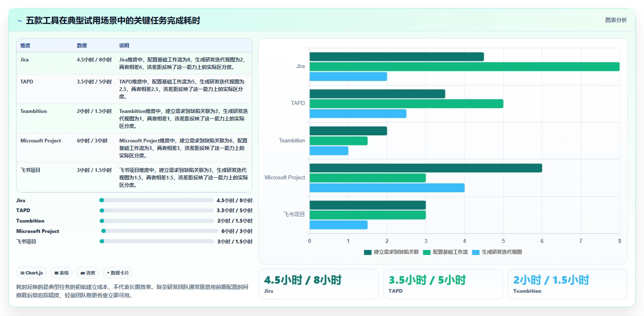This screenshot has height=316, width=644.
Task: Select the 进度 tag chip
Action: (88, 273)
